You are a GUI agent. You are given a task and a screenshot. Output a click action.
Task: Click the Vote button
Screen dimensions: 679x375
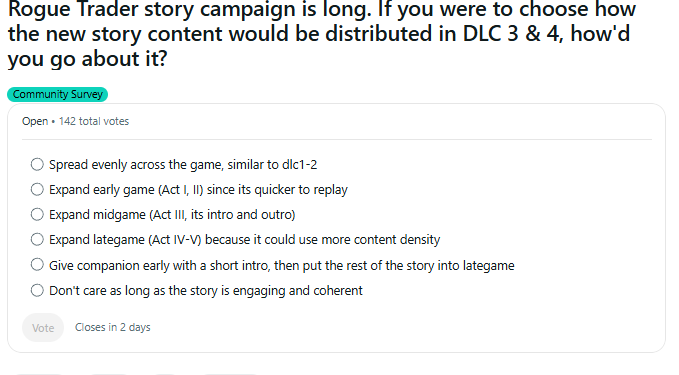(x=43, y=328)
